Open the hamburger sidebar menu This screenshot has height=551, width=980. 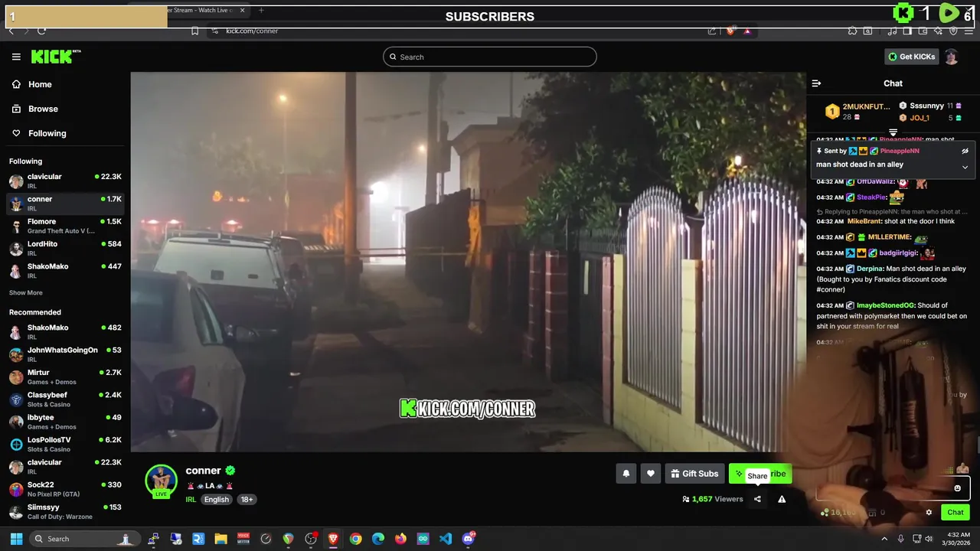(16, 57)
